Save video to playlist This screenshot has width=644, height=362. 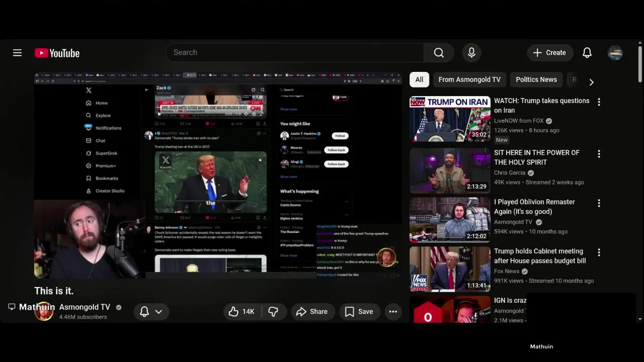[359, 312]
